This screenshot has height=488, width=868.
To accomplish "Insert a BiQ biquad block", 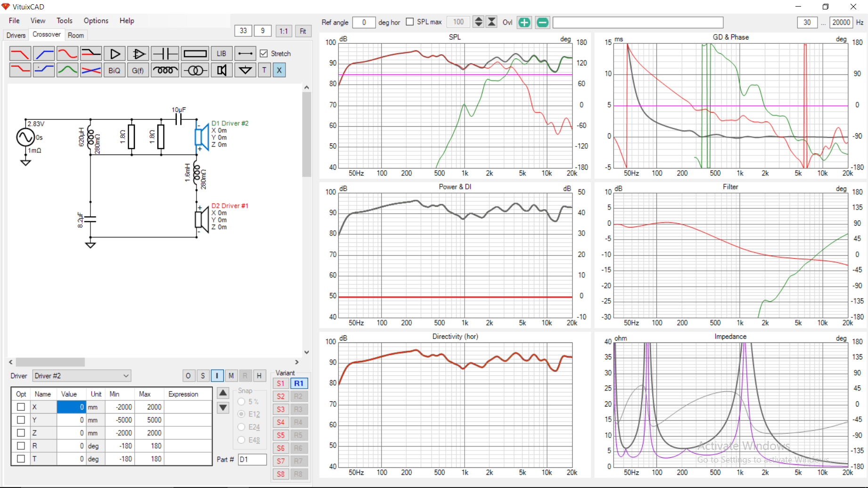I will (x=115, y=70).
